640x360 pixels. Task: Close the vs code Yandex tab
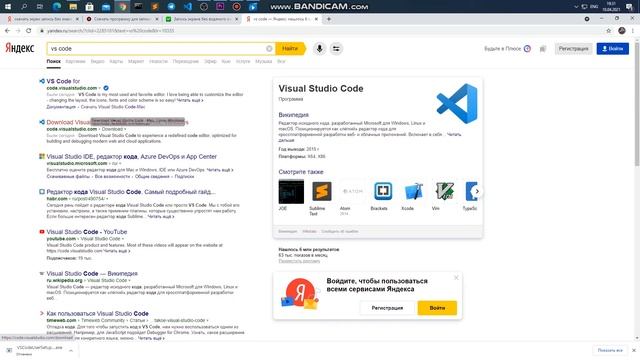click(x=316, y=19)
